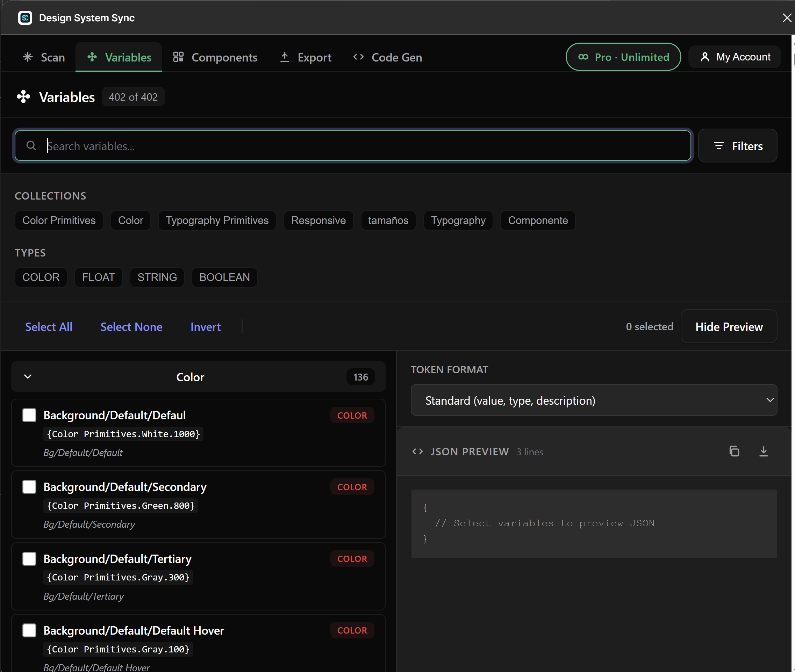Open the Filters panel
Image resolution: width=795 pixels, height=672 pixels.
[x=737, y=146]
